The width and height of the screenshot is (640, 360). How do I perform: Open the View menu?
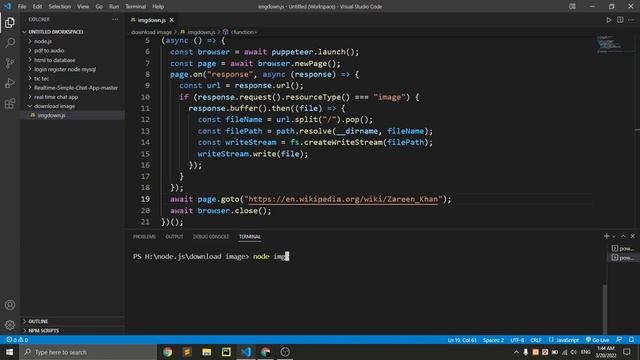(83, 7)
